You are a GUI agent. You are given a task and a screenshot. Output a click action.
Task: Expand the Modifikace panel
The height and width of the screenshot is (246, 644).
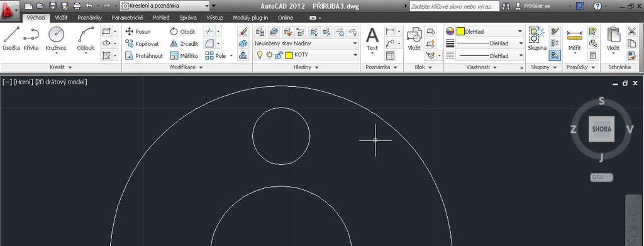(x=186, y=67)
